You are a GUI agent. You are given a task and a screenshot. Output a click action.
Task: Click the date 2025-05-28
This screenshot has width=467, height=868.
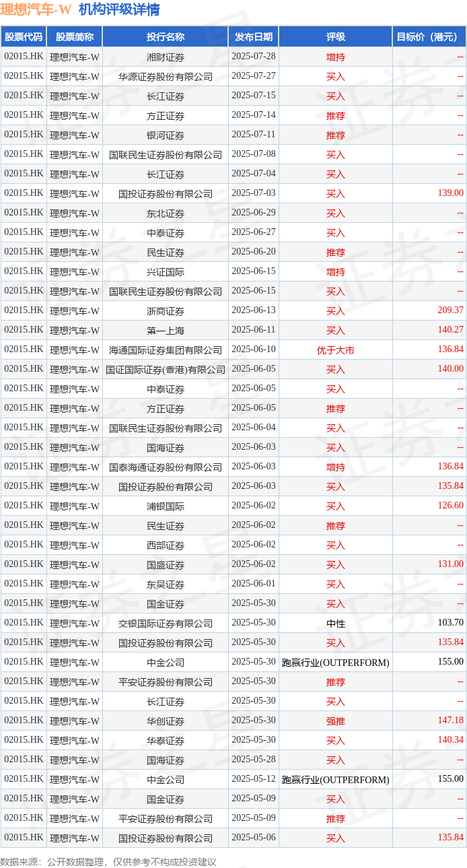click(254, 760)
